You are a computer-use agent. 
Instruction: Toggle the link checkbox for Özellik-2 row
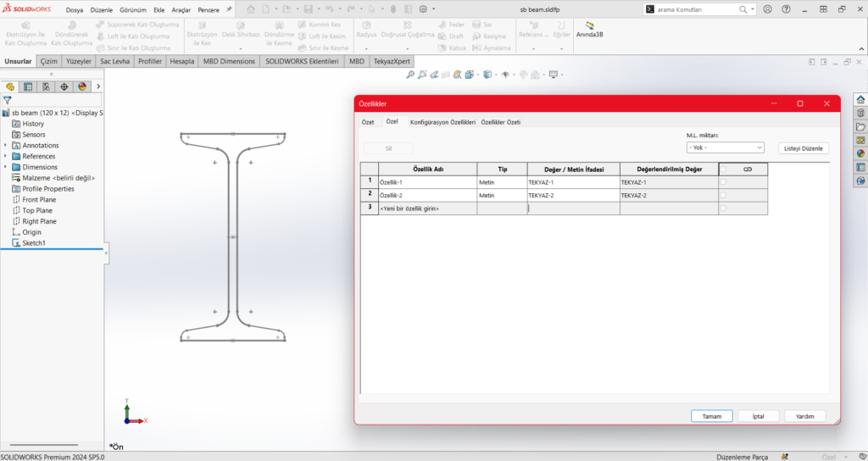click(x=723, y=196)
